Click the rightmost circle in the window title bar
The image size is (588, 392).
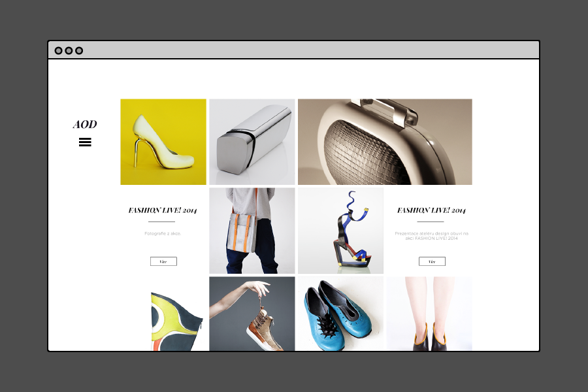[x=79, y=50]
